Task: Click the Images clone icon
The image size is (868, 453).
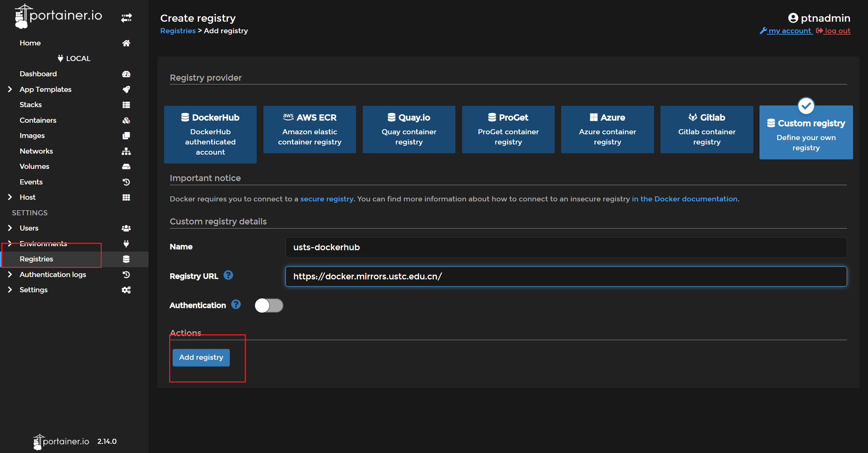Action: (126, 136)
